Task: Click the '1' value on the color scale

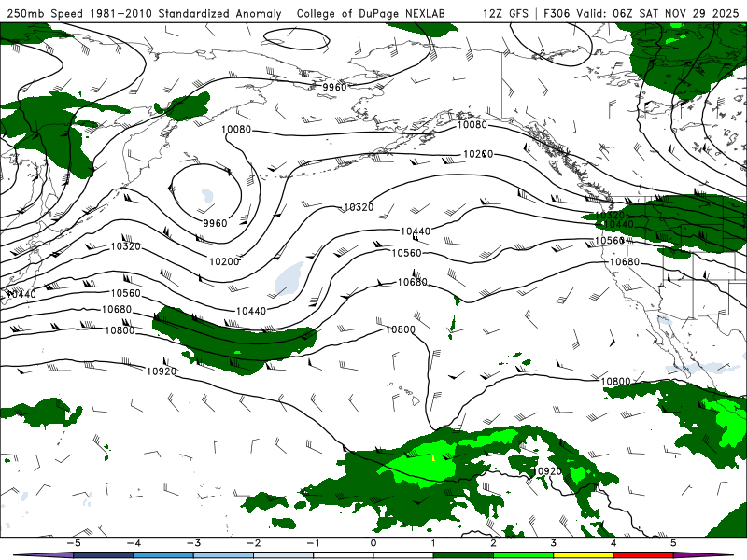Action: 433,543
